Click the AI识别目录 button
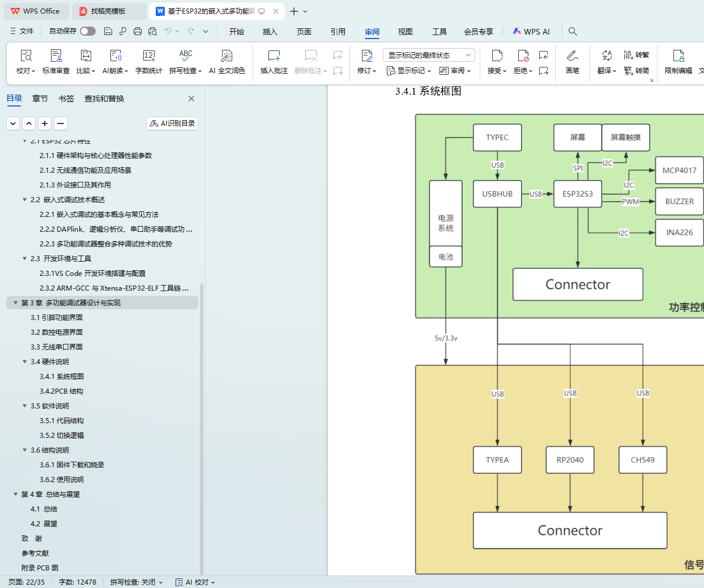 [172, 123]
